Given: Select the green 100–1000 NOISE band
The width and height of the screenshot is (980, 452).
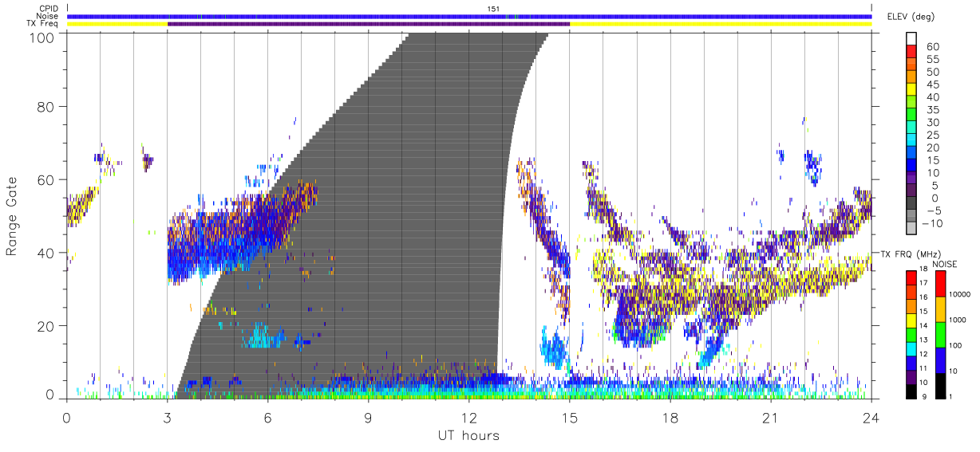Looking at the screenshot, I should pyautogui.click(x=939, y=334).
